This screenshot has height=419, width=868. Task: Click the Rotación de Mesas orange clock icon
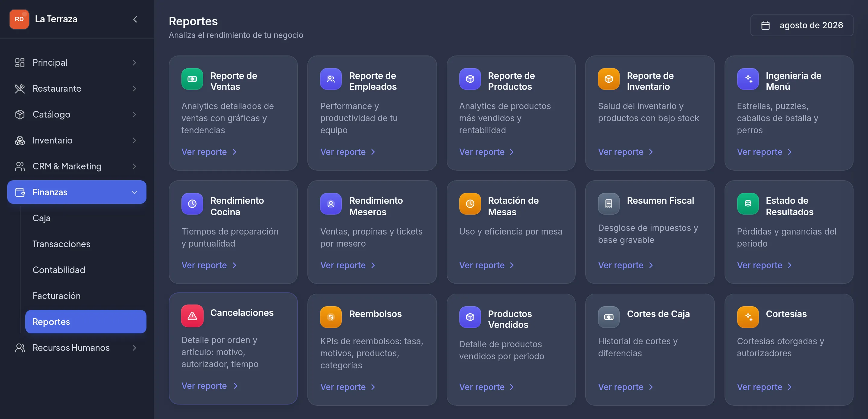point(470,203)
